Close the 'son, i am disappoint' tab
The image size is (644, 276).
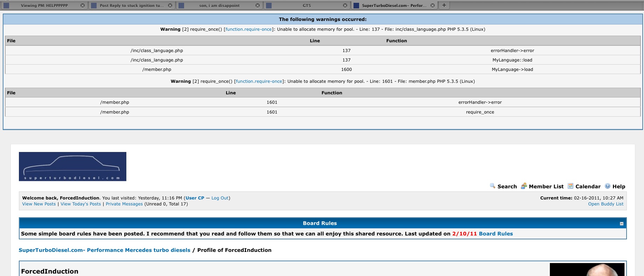(x=258, y=6)
